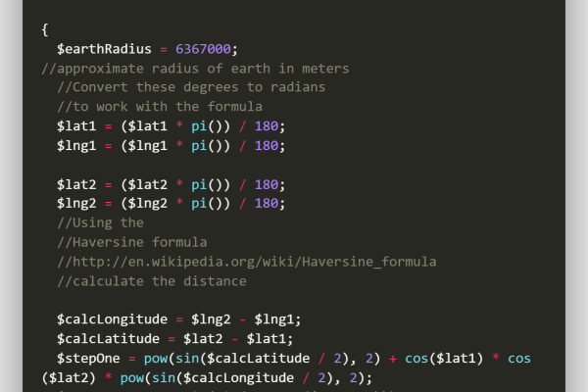Viewport: 588px width, 392px height.
Task: Click the opening curly brace at top
Action: click(46, 29)
